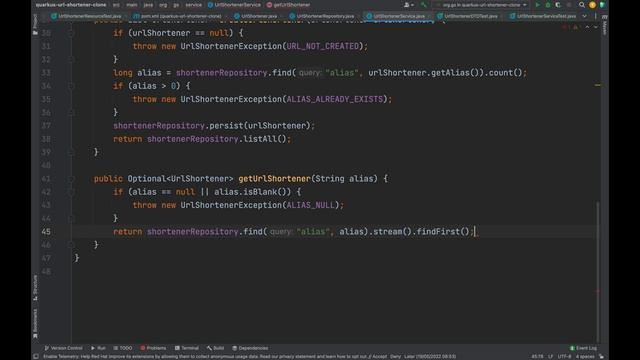
Task: Open the Dependencies tool window
Action: 250,348
